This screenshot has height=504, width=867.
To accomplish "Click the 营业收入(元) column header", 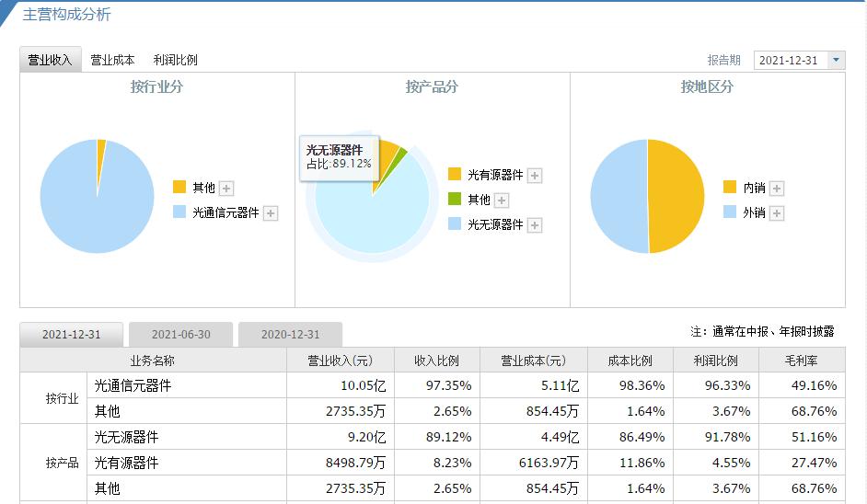I will pyautogui.click(x=340, y=361).
